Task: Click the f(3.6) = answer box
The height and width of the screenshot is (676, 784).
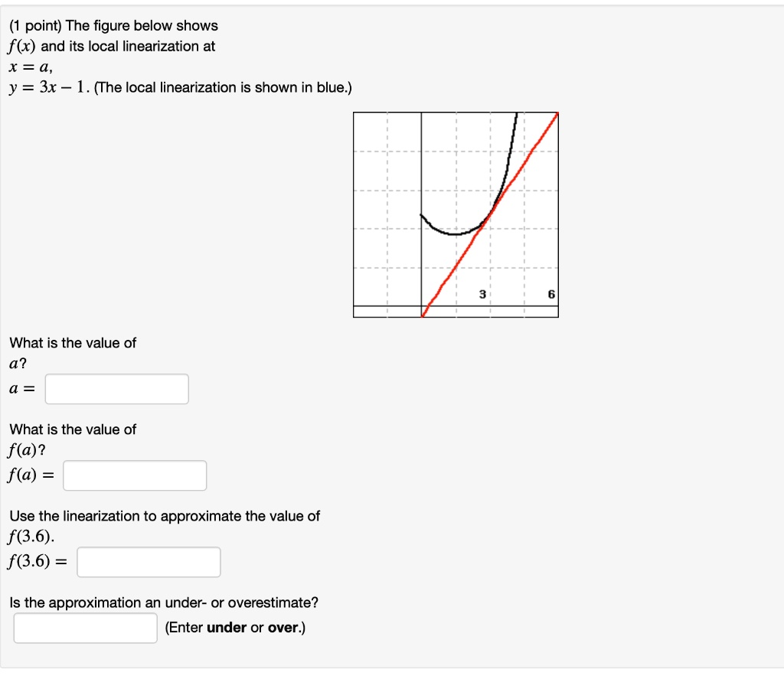Action: coord(148,562)
